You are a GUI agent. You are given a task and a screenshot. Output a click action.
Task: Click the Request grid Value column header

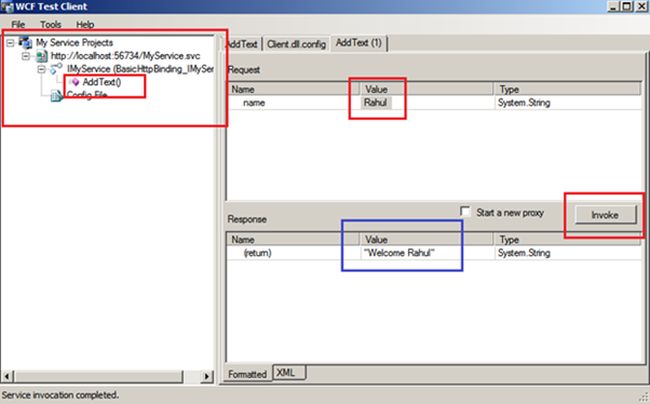427,89
